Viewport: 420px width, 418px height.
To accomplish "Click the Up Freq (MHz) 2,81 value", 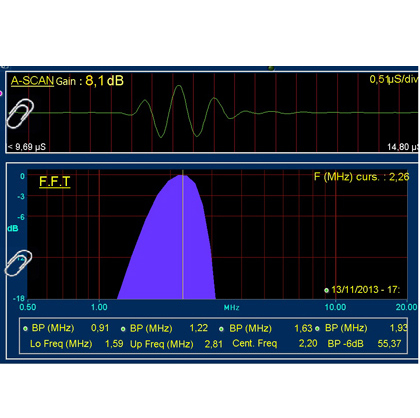I will 214,344.
